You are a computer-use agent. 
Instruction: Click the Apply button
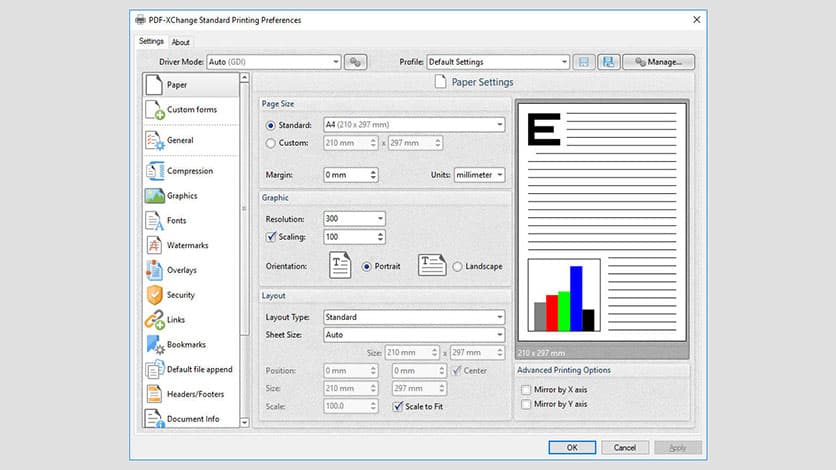click(x=678, y=448)
